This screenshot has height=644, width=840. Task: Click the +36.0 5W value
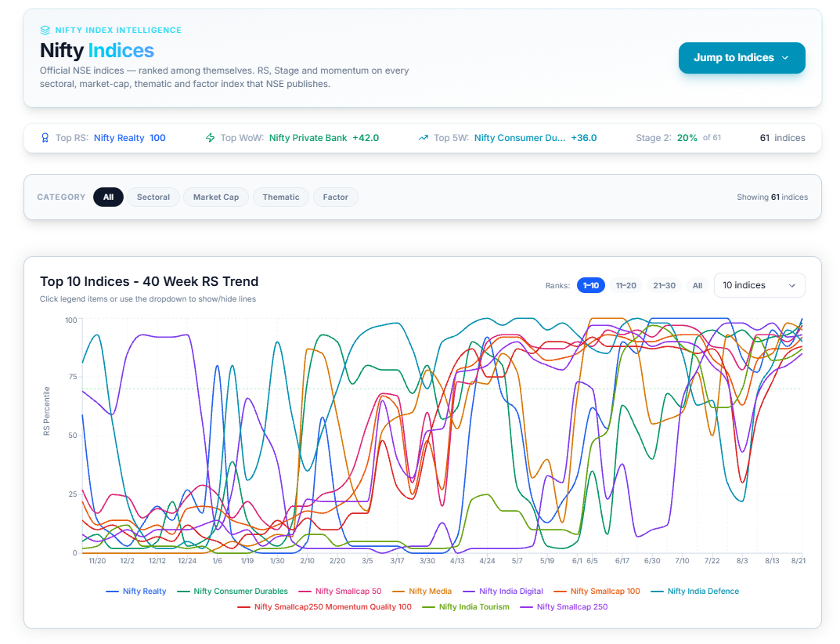point(584,138)
